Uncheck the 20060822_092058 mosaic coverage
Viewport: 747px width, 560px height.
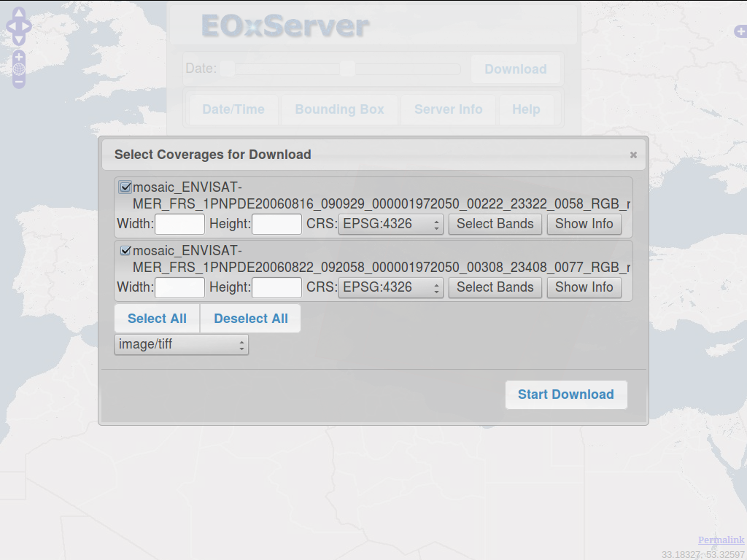(125, 251)
